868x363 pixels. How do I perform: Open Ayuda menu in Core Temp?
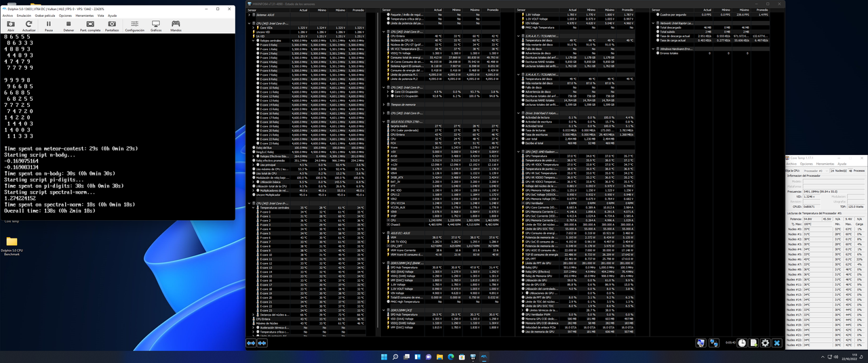pyautogui.click(x=842, y=164)
